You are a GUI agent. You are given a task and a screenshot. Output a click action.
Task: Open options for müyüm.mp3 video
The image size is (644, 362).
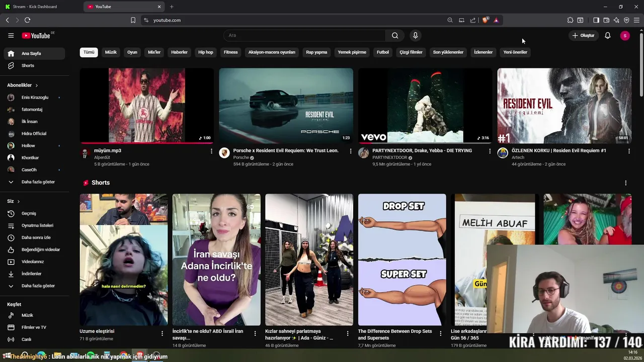[211, 151]
